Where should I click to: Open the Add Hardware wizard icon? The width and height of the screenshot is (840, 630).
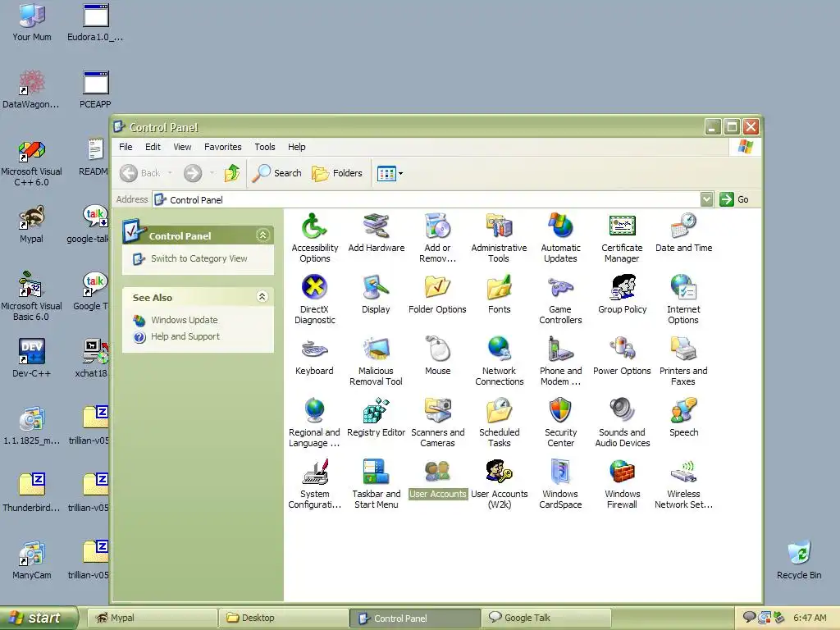click(376, 233)
